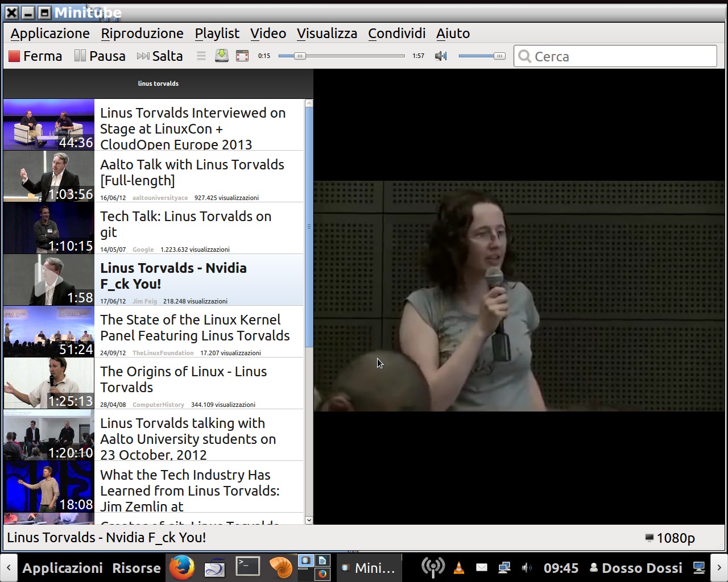Play 'The Origins of Linux - Linus Torvalds'

(x=183, y=379)
